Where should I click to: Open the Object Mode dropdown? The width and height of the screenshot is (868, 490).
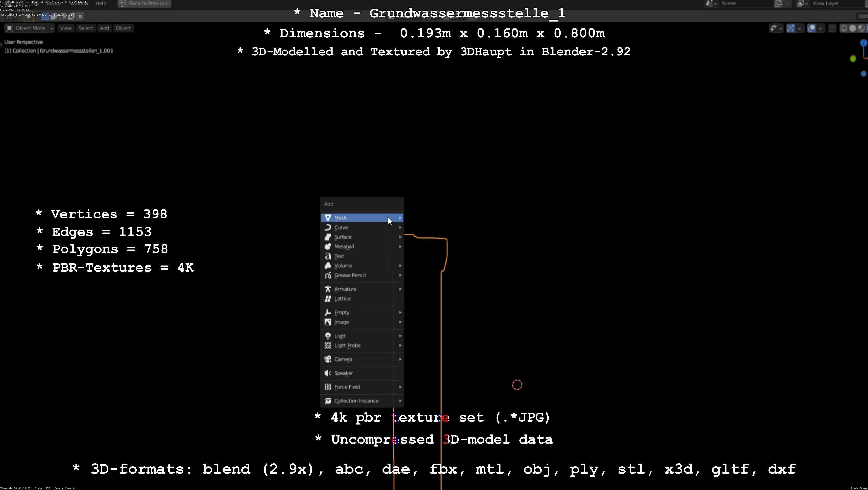click(30, 28)
